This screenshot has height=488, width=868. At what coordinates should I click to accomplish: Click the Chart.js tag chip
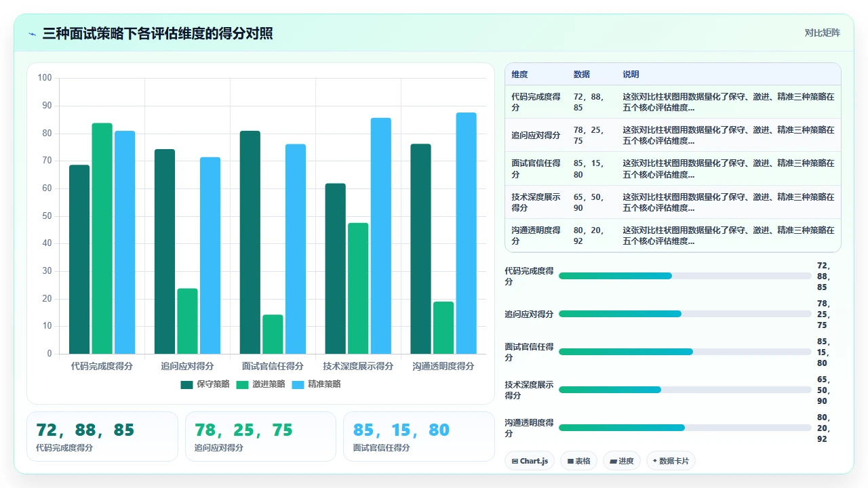(530, 461)
